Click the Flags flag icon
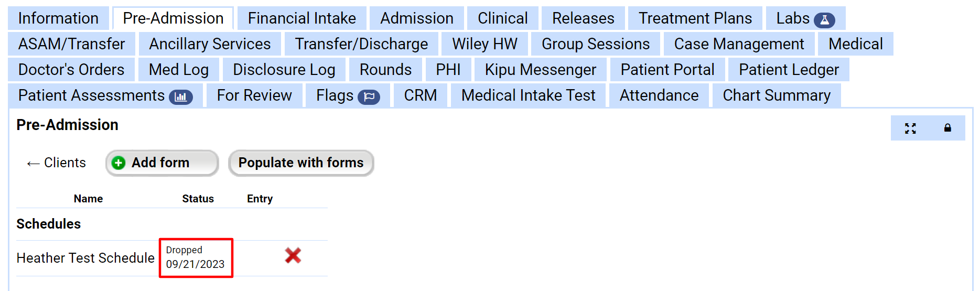 369,97
